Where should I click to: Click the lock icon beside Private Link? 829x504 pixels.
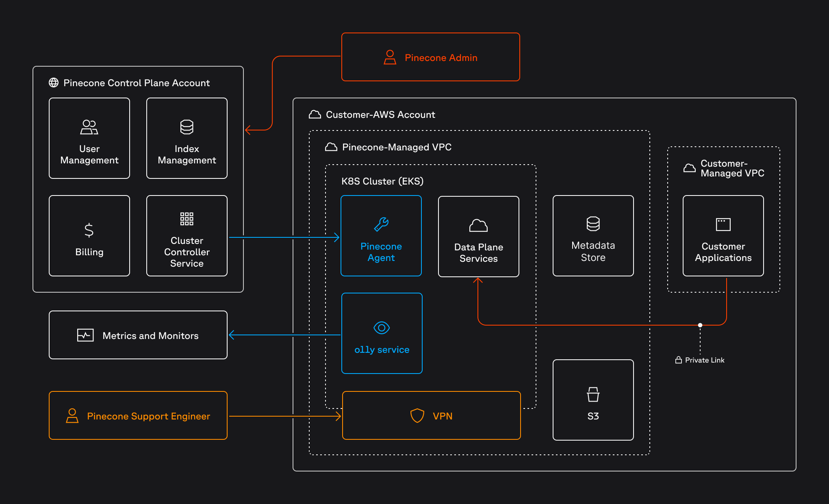tap(678, 360)
